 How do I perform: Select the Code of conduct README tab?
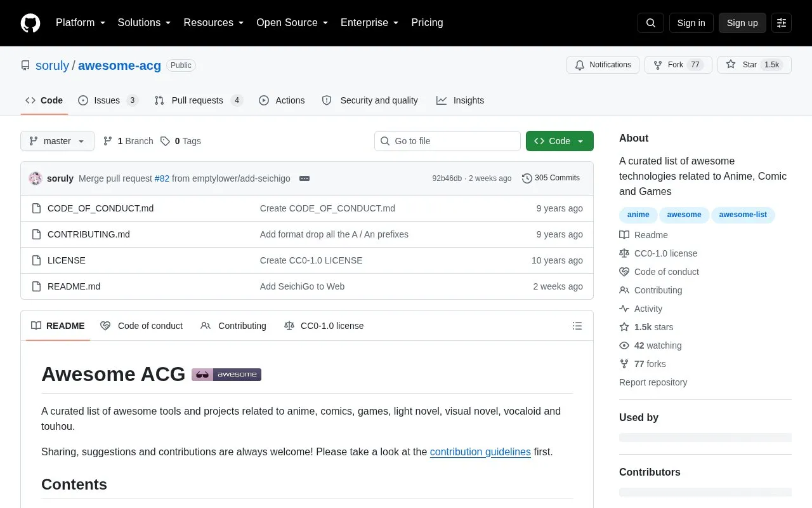tap(141, 326)
